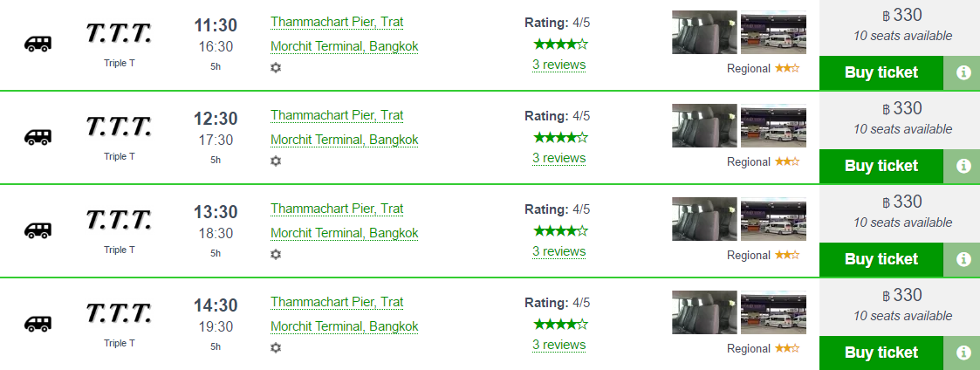Click the info icon for the 11:30 trip
This screenshot has width=980, height=370.
(x=962, y=73)
